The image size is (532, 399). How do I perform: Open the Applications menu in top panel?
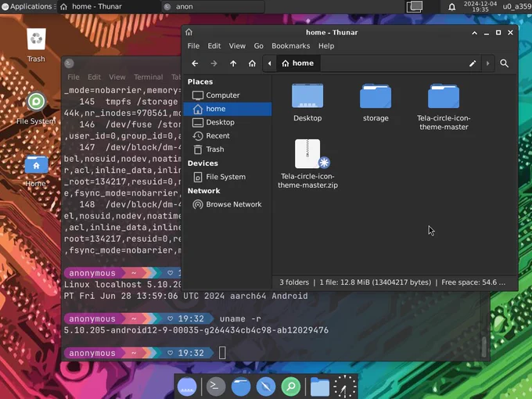28,6
